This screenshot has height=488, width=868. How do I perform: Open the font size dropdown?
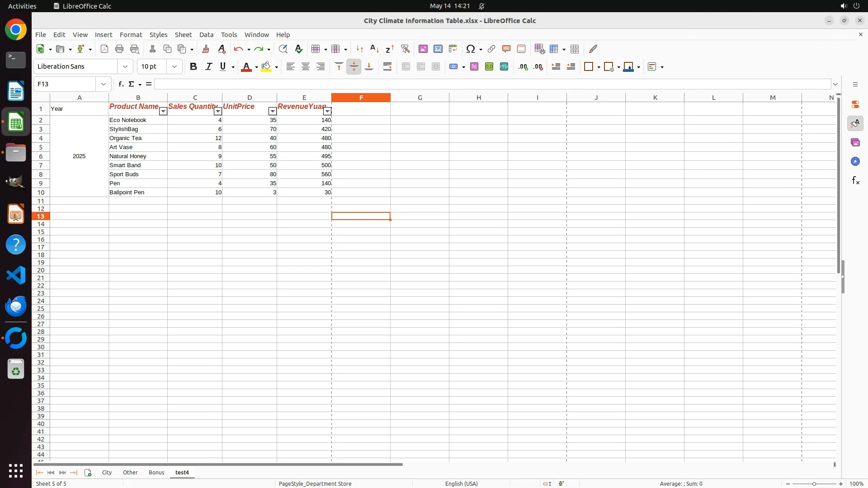[175, 66]
